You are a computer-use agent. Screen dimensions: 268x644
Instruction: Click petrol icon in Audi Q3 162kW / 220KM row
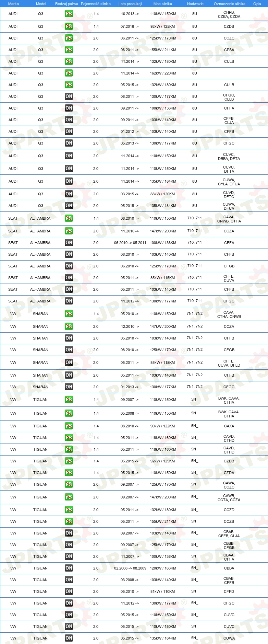click(69, 73)
